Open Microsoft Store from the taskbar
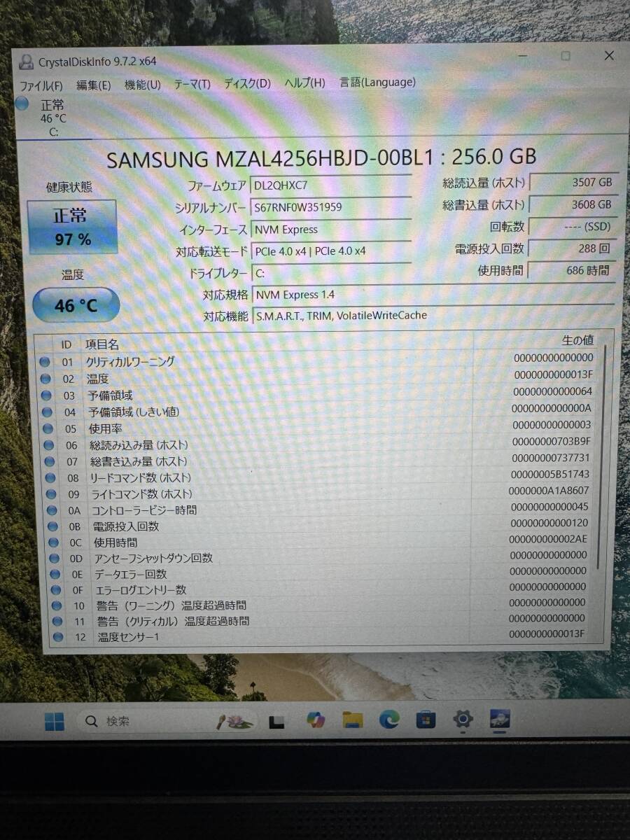This screenshot has height=840, width=630. click(x=426, y=720)
